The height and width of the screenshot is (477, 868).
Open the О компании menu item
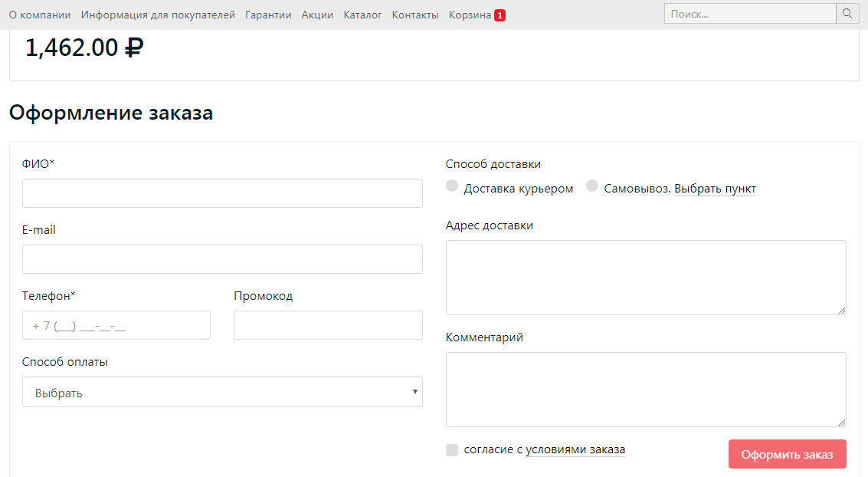click(x=40, y=15)
